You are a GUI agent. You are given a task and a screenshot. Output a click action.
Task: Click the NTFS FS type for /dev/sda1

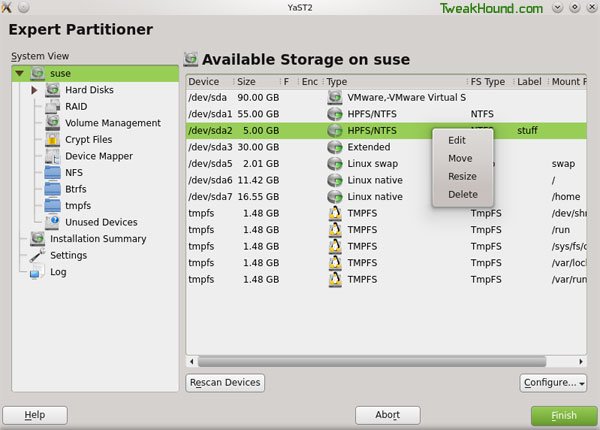(x=482, y=114)
